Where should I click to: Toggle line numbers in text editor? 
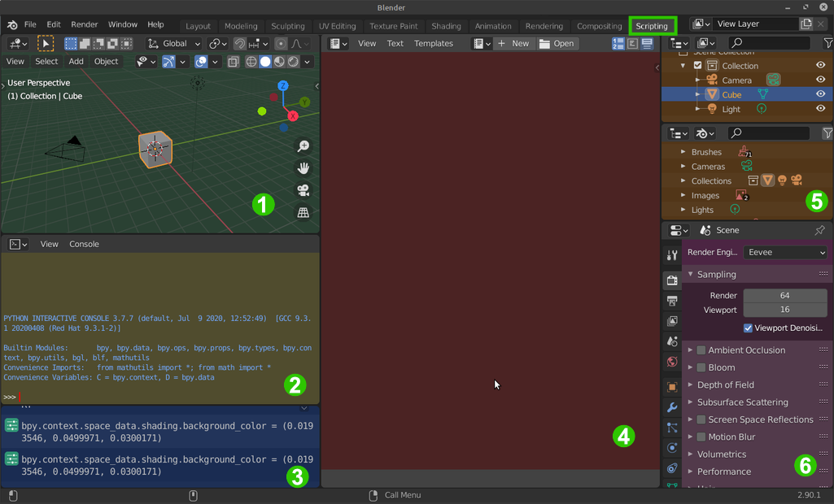tap(618, 44)
